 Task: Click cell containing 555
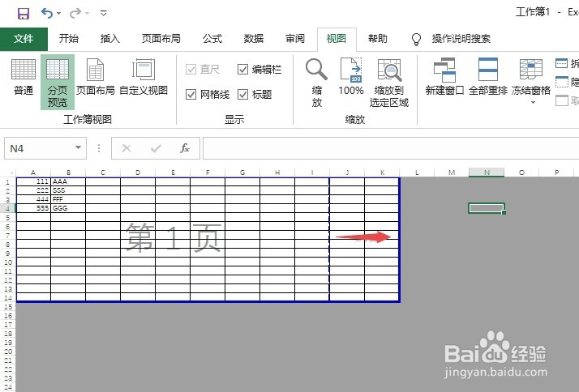[x=33, y=208]
